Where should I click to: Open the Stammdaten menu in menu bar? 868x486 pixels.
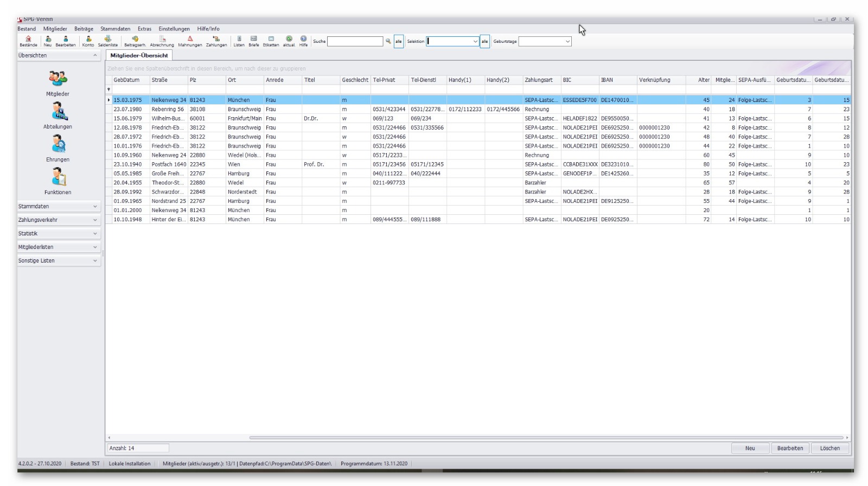click(x=115, y=29)
